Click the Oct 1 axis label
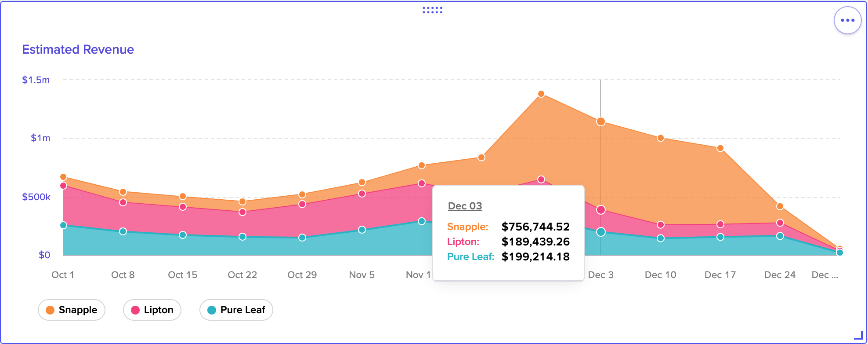Image resolution: width=868 pixels, height=344 pixels. coord(63,275)
